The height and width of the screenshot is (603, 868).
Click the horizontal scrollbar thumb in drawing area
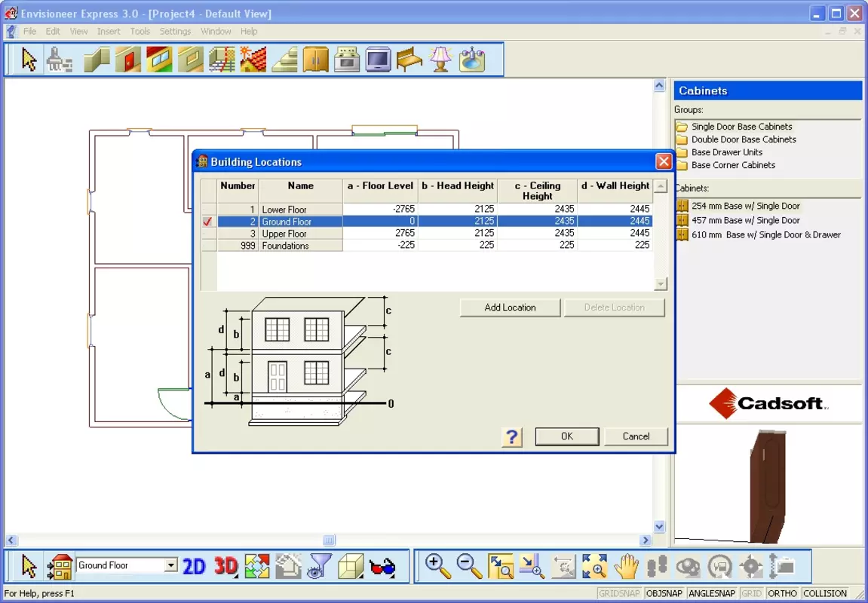coord(329,540)
